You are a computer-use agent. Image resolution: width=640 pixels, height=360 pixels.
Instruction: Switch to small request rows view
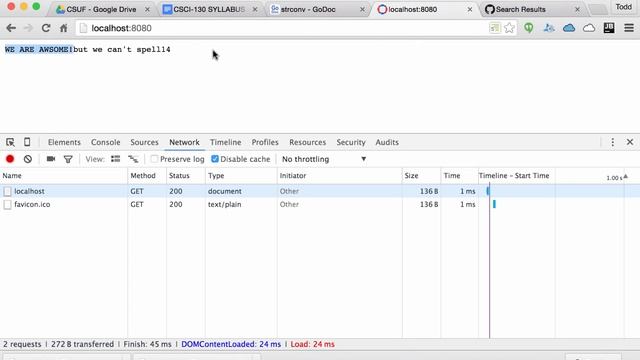tap(133, 159)
